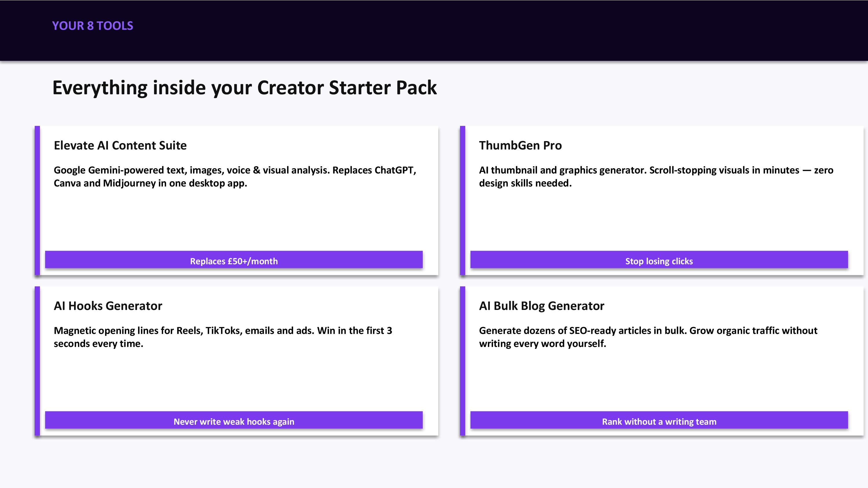Click the 'Everything inside your Creator Starter Pack' heading

point(244,88)
